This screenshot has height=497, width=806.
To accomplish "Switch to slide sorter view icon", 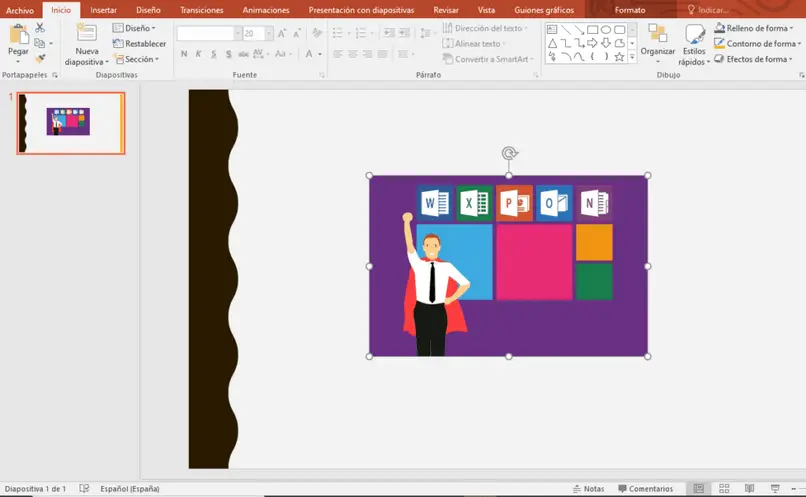I will pos(724,488).
